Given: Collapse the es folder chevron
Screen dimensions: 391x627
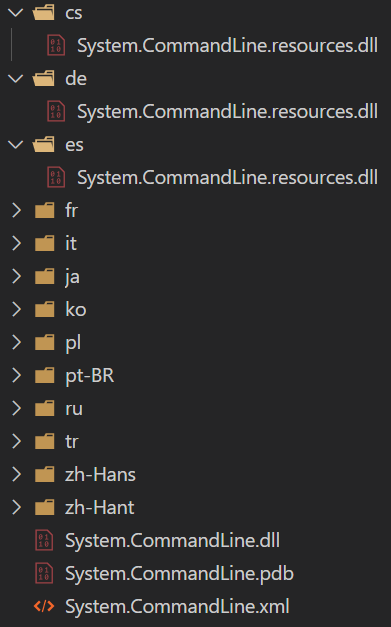Looking at the screenshot, I should pos(16,145).
